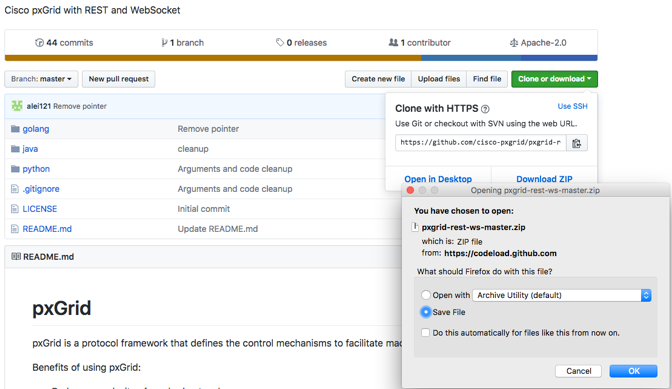The height and width of the screenshot is (389, 672).
Task: Click the python folder icon
Action: 15,169
